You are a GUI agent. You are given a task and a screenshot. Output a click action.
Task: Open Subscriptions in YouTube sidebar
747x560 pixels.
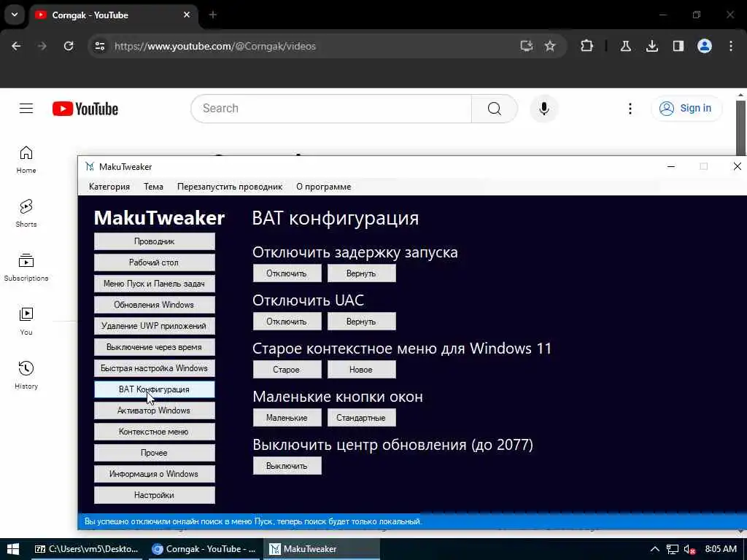click(26, 268)
